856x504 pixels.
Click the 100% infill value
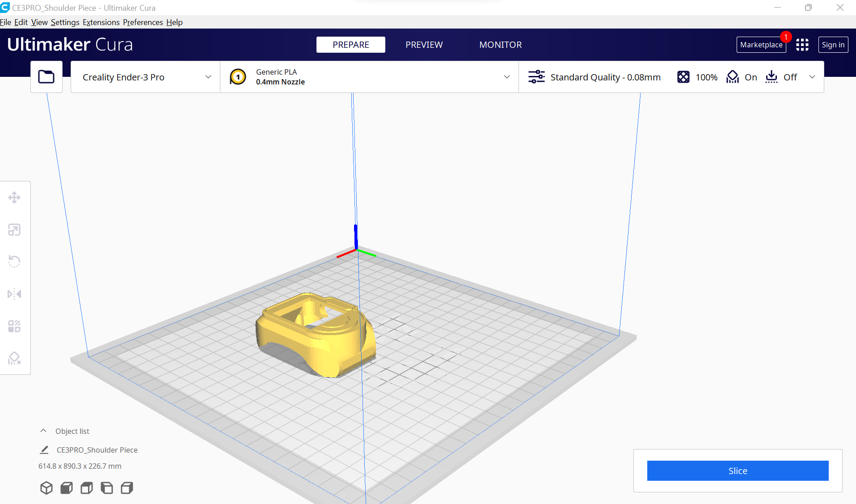pyautogui.click(x=707, y=77)
